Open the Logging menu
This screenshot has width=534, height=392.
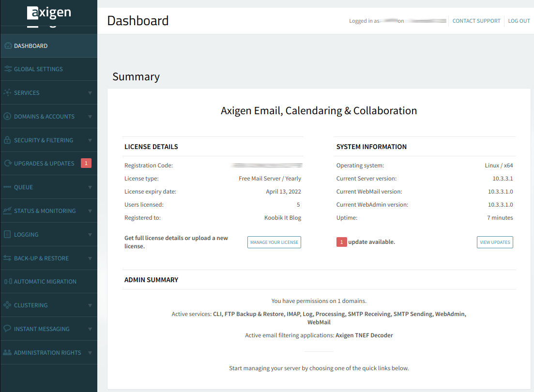pos(49,234)
